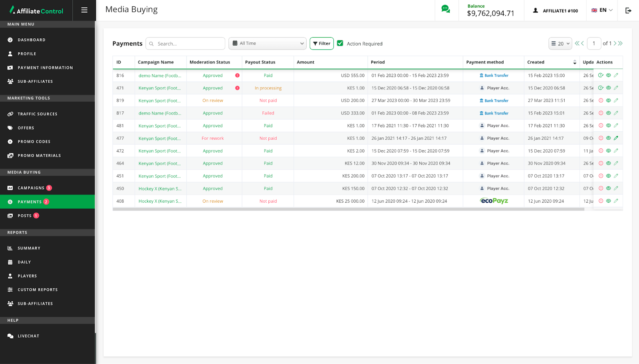
Task: Open Campaigns in the sidebar
Action: pyautogui.click(x=31, y=188)
